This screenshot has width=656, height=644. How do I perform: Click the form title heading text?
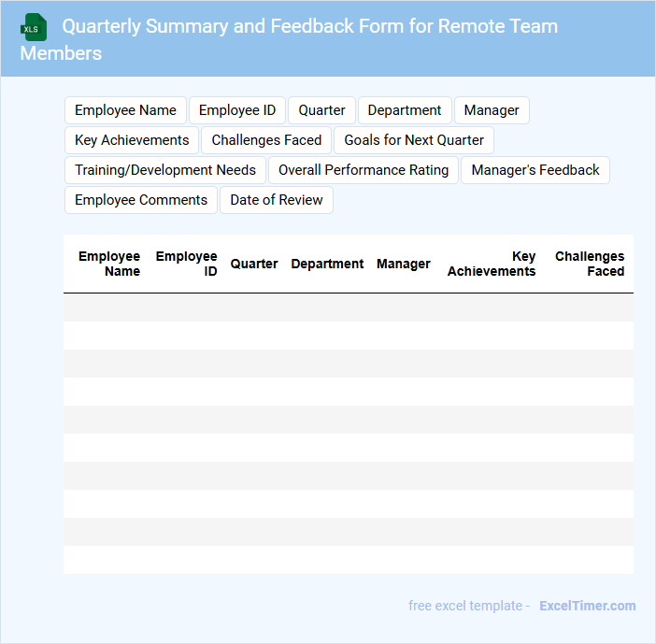[x=309, y=26]
